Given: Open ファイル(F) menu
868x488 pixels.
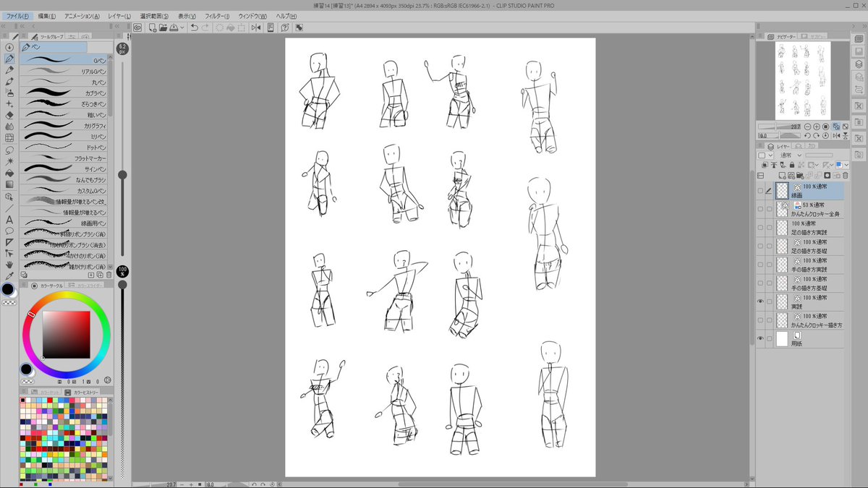Looking at the screenshot, I should [18, 16].
